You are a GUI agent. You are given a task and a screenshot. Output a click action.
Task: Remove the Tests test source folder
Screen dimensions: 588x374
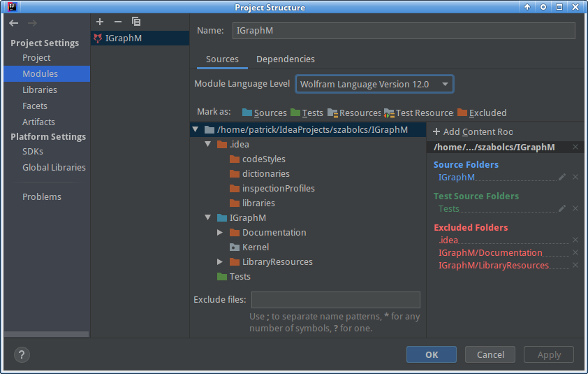pos(575,208)
